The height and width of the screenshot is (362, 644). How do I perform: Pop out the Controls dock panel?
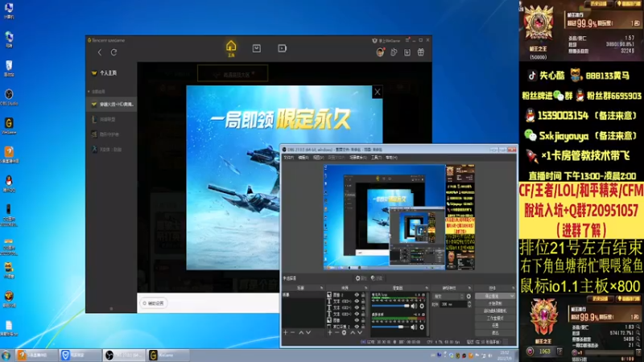click(x=514, y=288)
